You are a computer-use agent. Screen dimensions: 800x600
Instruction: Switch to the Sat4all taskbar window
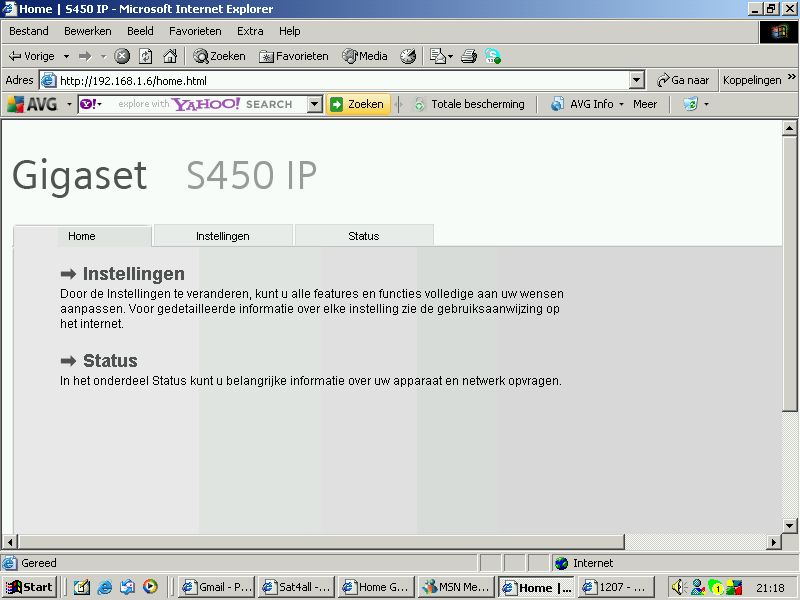pos(296,587)
